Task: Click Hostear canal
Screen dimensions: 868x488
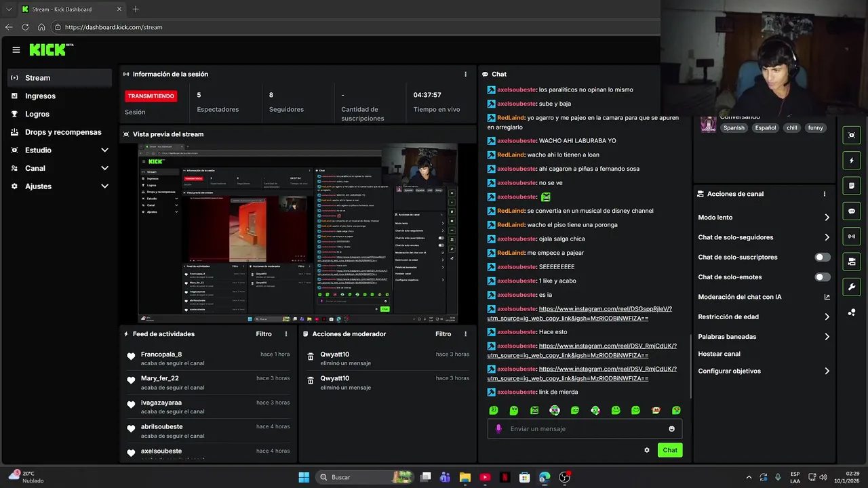Action: click(x=719, y=354)
